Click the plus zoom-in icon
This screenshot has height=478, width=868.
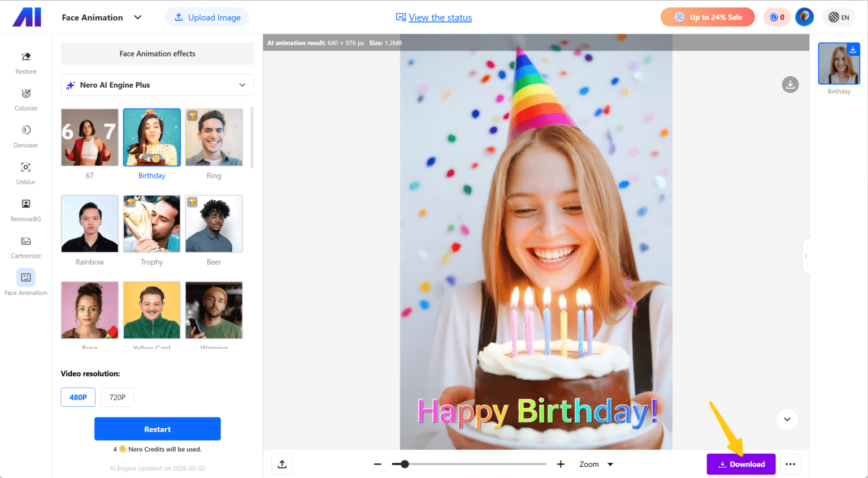pos(561,464)
